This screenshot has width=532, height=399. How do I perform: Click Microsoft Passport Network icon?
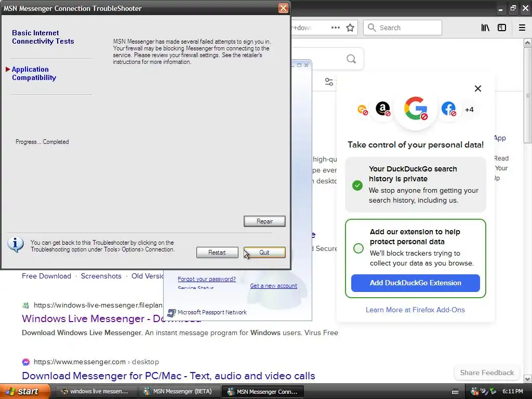(171, 312)
